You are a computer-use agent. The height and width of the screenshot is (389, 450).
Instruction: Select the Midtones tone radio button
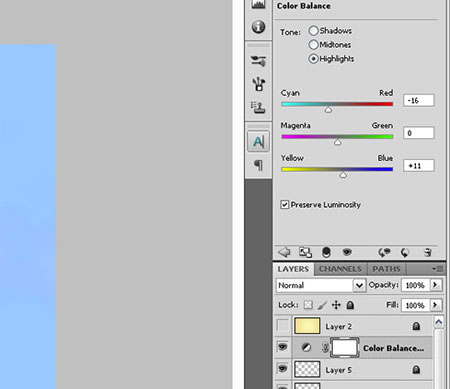(x=313, y=45)
